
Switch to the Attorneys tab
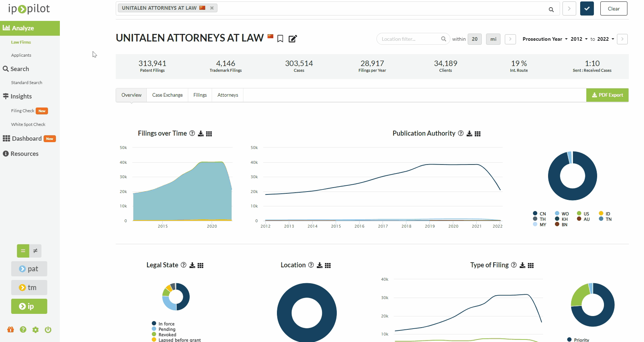228,95
